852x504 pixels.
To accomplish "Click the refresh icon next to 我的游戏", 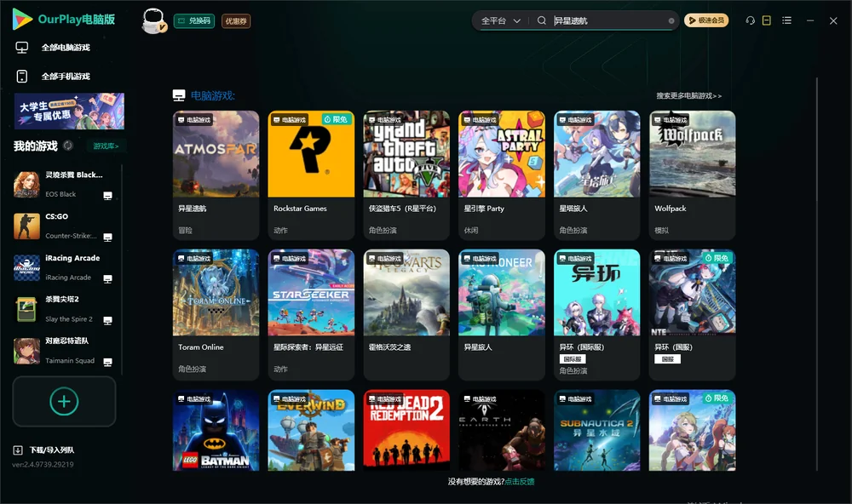I will click(68, 146).
